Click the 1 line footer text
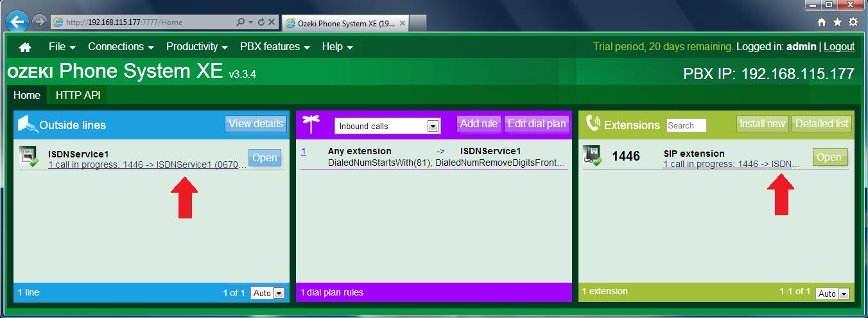Viewport: 868px width, 318px height. pyautogui.click(x=28, y=292)
